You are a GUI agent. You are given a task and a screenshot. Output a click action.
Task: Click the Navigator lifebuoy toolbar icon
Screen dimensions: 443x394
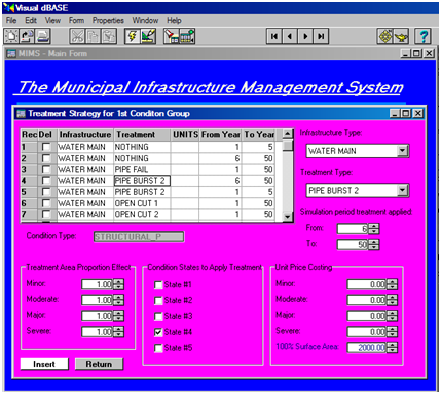tap(385, 36)
